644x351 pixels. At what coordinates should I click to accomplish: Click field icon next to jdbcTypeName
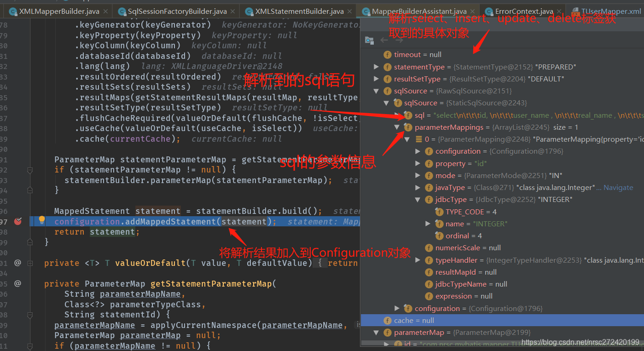[429, 284]
